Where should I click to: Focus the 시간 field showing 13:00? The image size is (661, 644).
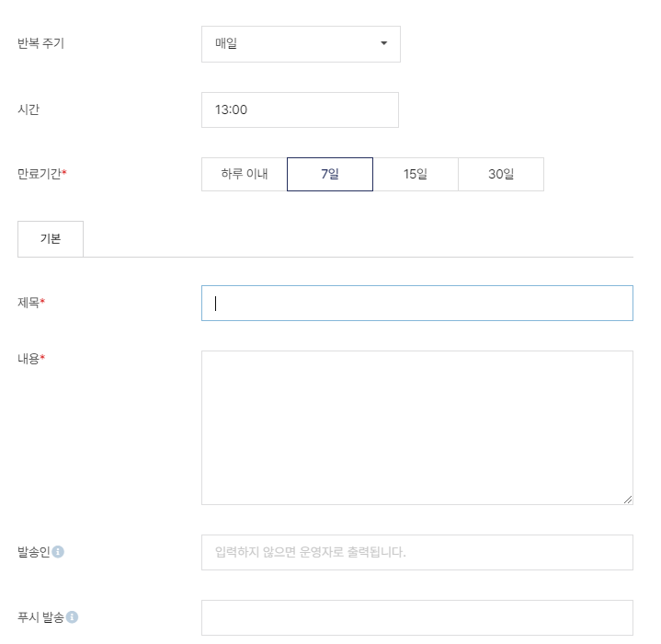point(300,109)
